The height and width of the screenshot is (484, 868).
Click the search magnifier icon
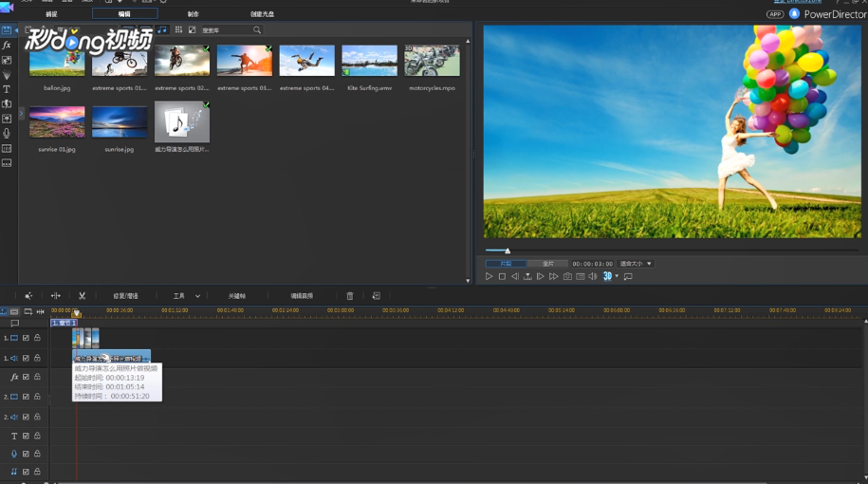257,30
